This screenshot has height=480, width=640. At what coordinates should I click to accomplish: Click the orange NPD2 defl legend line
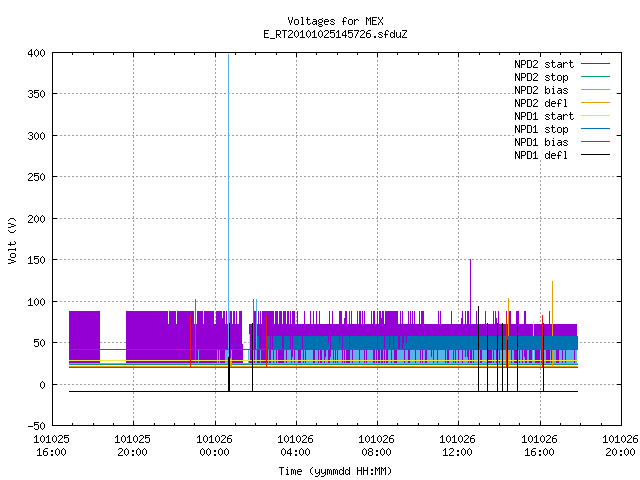pos(596,103)
